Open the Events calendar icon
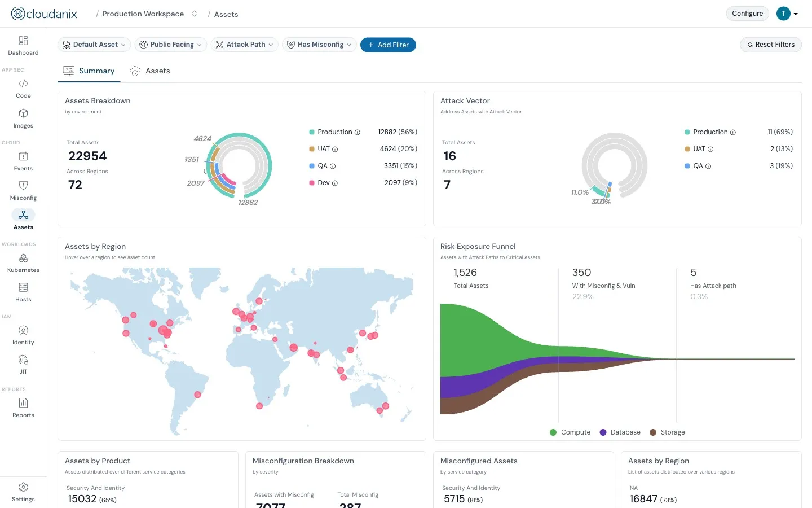The height and width of the screenshot is (508, 812). click(x=23, y=156)
